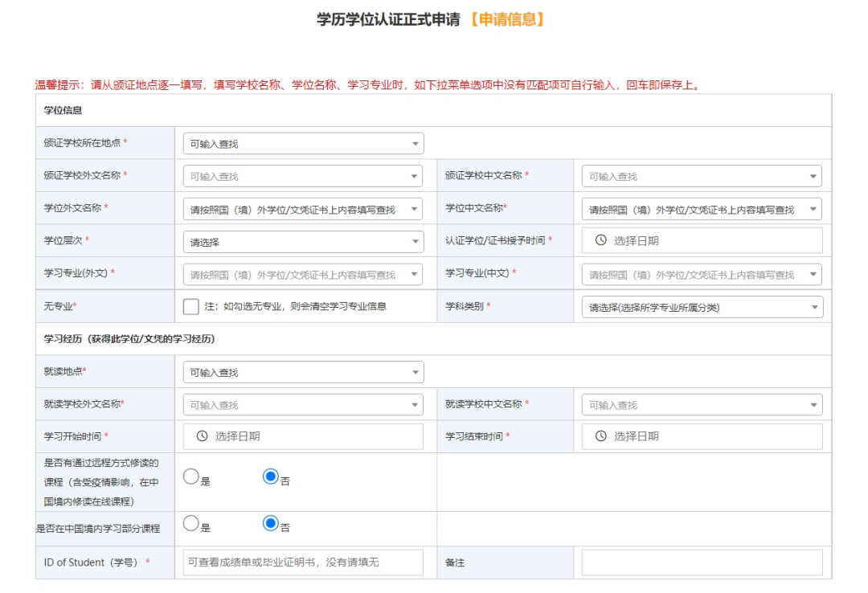Click the 学位信息 section header
The image size is (868, 593).
pyautogui.click(x=63, y=110)
